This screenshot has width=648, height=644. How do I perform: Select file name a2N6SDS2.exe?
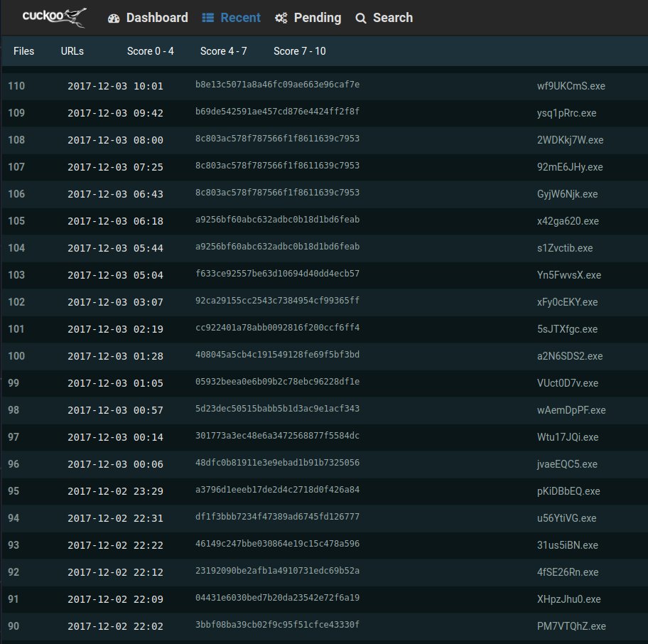coord(570,356)
